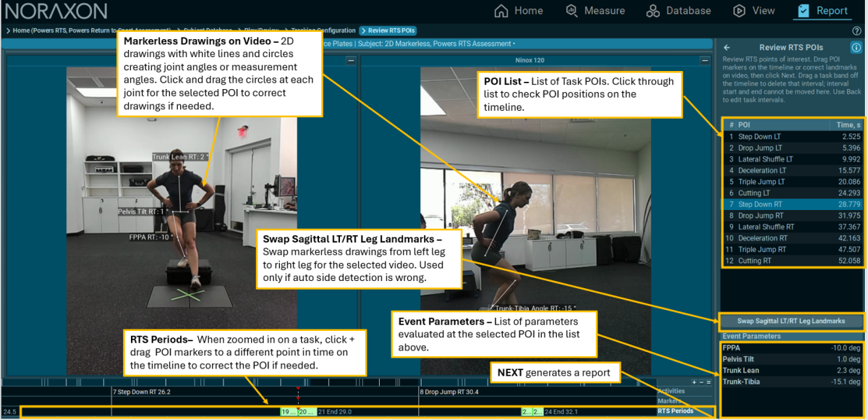Screen dimensions: 868x420
Task: Click the Noraxon logo
Action: coord(56,11)
